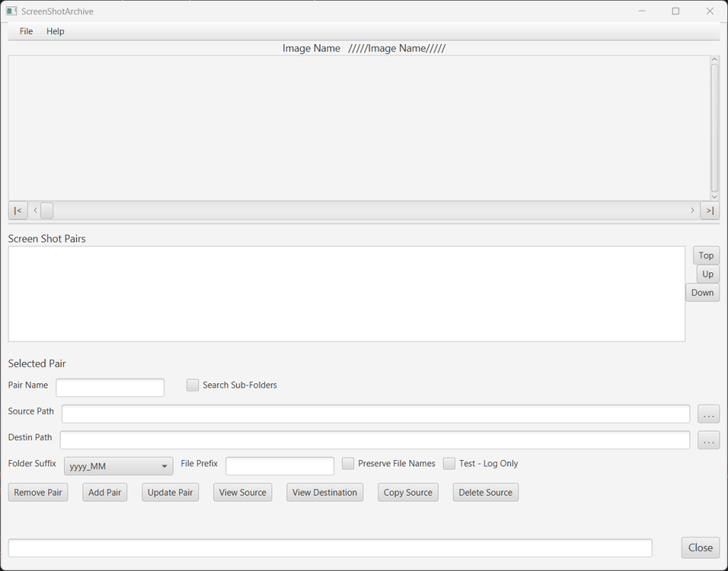This screenshot has width=728, height=571.
Task: Click the Copy Source button
Action: click(408, 492)
